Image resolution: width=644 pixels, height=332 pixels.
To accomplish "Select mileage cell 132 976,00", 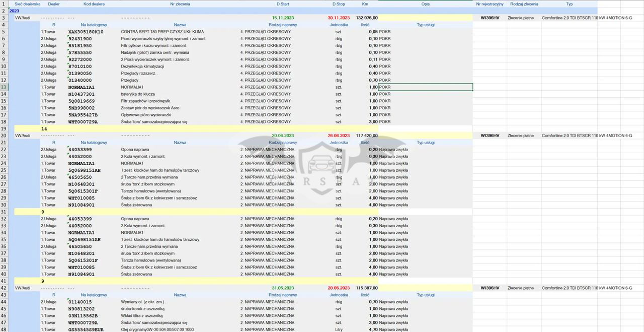I will 367,18.
